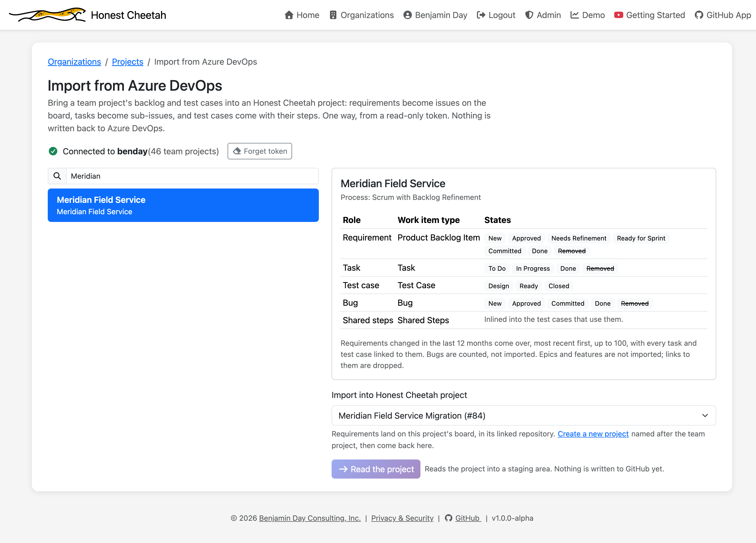This screenshot has height=543, width=756.
Task: Click the Needs Refinement state badge
Action: pos(579,238)
